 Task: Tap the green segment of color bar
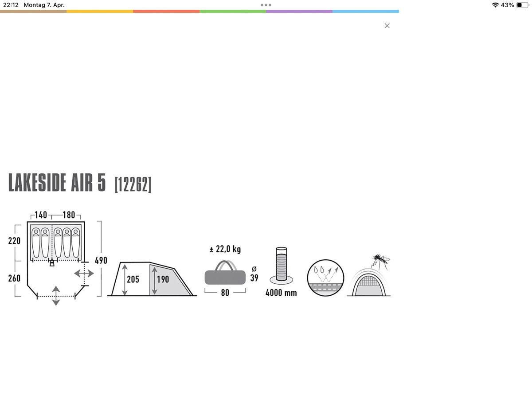tap(233, 12)
